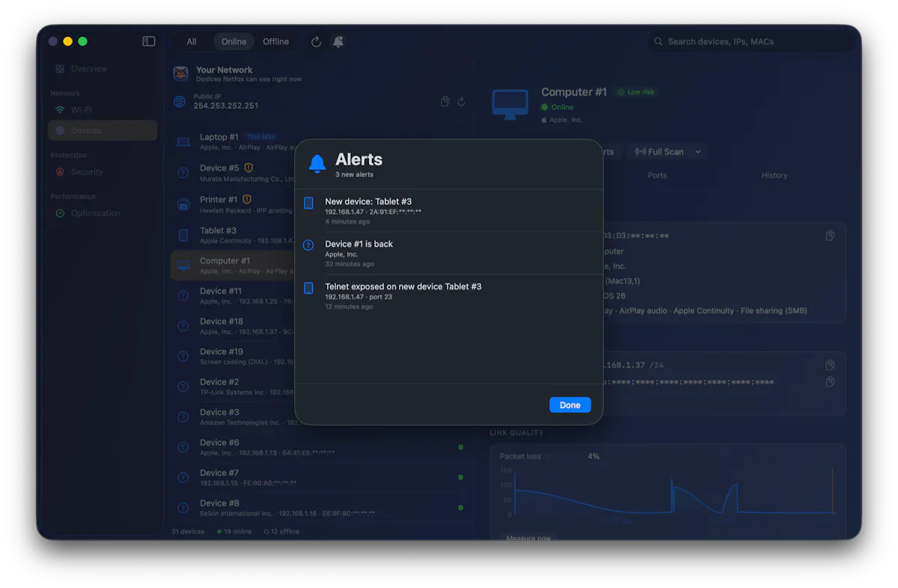Open the Security section in the sidebar
The width and height of the screenshot is (898, 588).
[103, 172]
